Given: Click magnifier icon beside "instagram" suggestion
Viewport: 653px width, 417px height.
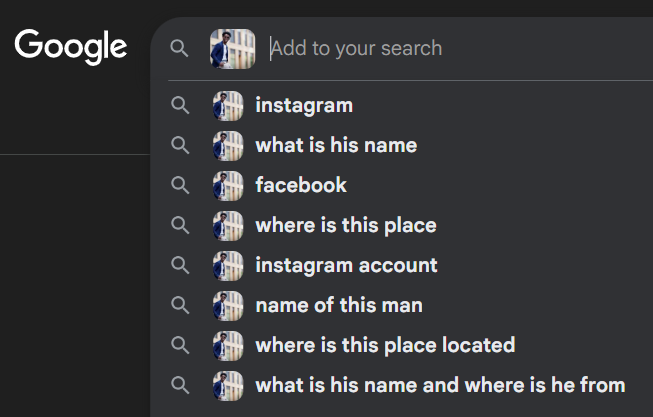Looking at the screenshot, I should pos(180,105).
